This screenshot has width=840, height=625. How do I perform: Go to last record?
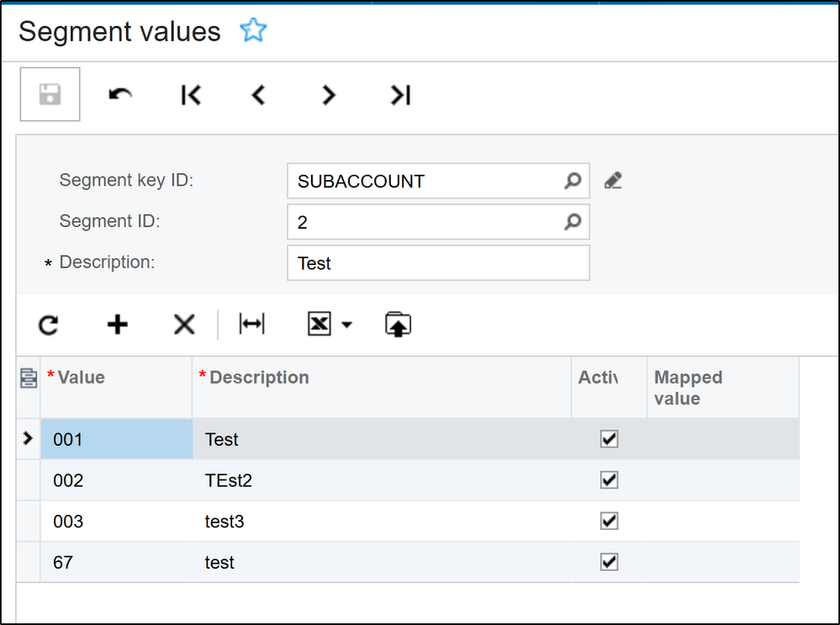click(x=401, y=95)
